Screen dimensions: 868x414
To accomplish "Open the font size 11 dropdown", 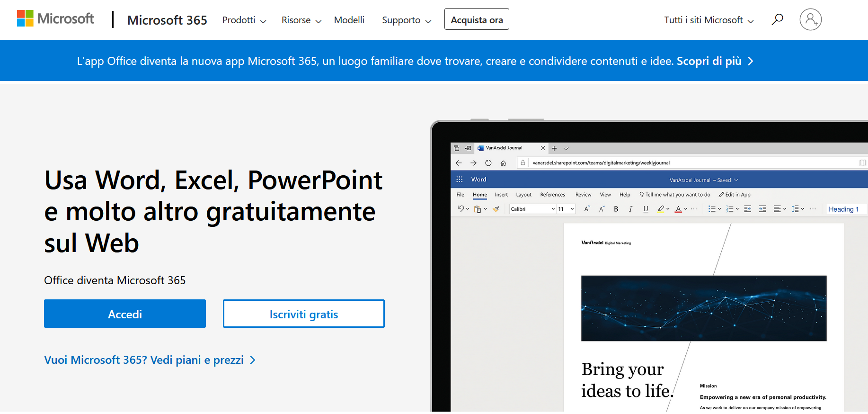I will pos(572,209).
